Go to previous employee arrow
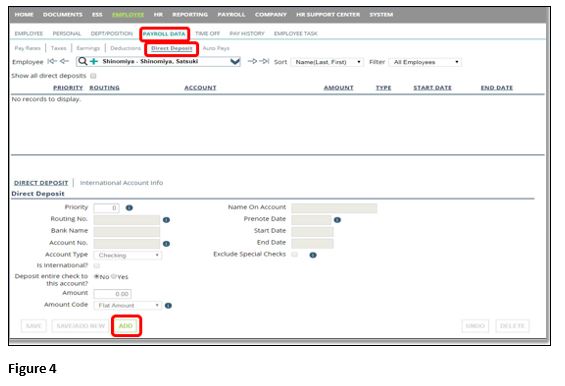565x386 pixels. (64, 61)
